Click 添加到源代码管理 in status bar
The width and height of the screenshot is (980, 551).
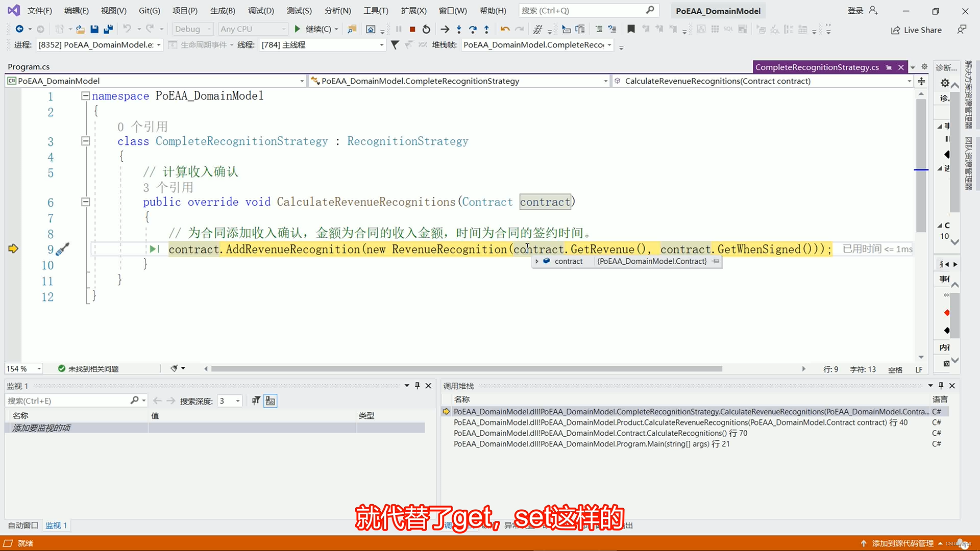pos(902,543)
